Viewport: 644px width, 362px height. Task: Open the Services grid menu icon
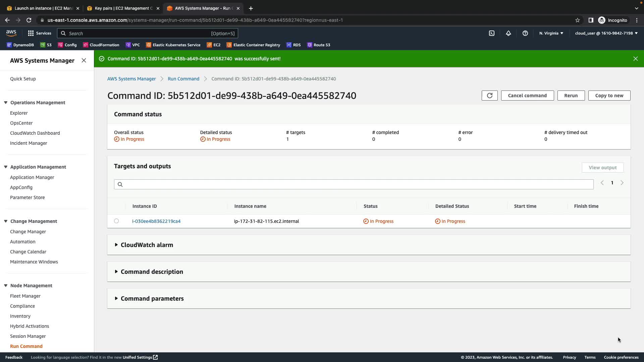[31, 33]
